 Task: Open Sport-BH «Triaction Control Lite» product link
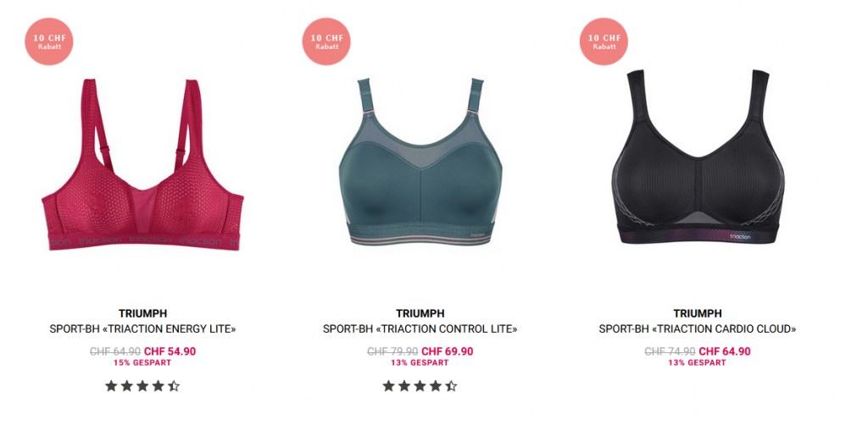pos(420,329)
